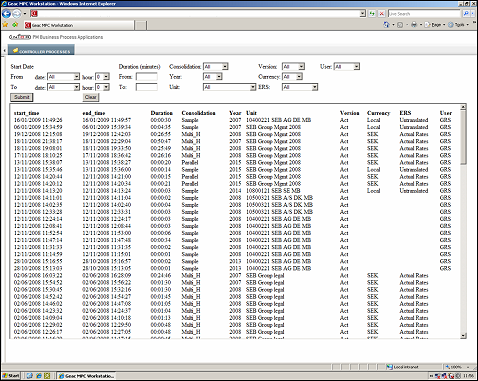
Task: Select the Controller Processes tab
Action: pos(41,51)
